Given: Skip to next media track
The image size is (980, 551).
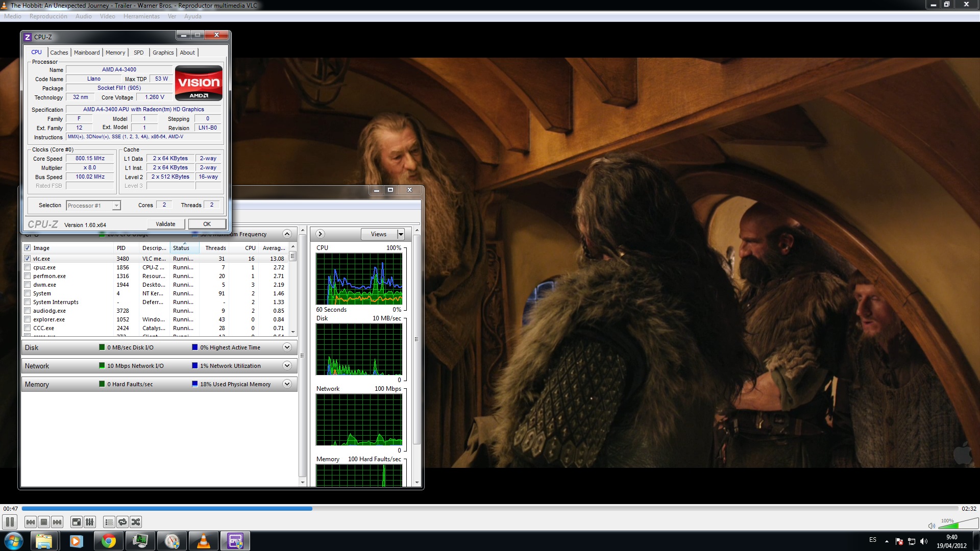Looking at the screenshot, I should [x=57, y=522].
